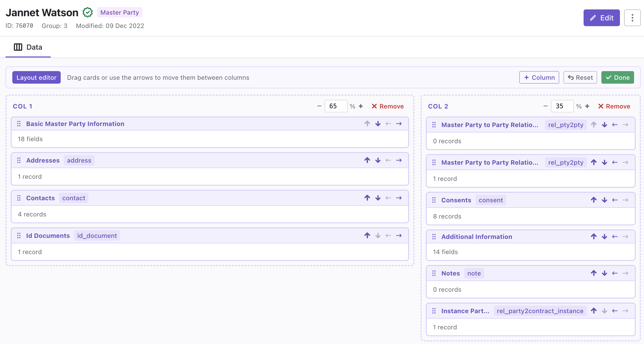Image resolution: width=644 pixels, height=344 pixels.
Task: Move Addresses card to the right column
Action: click(x=399, y=160)
